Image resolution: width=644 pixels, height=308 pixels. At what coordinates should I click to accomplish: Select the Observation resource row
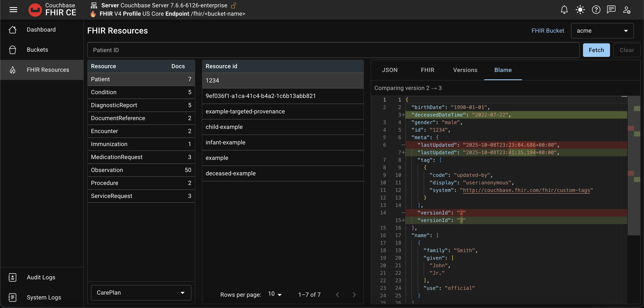pos(141,170)
